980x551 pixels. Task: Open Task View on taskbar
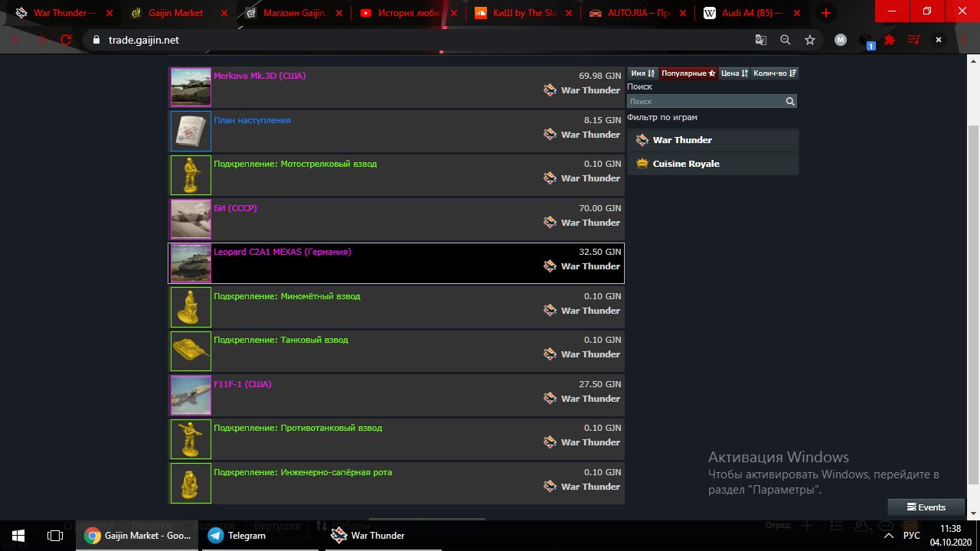click(x=54, y=536)
